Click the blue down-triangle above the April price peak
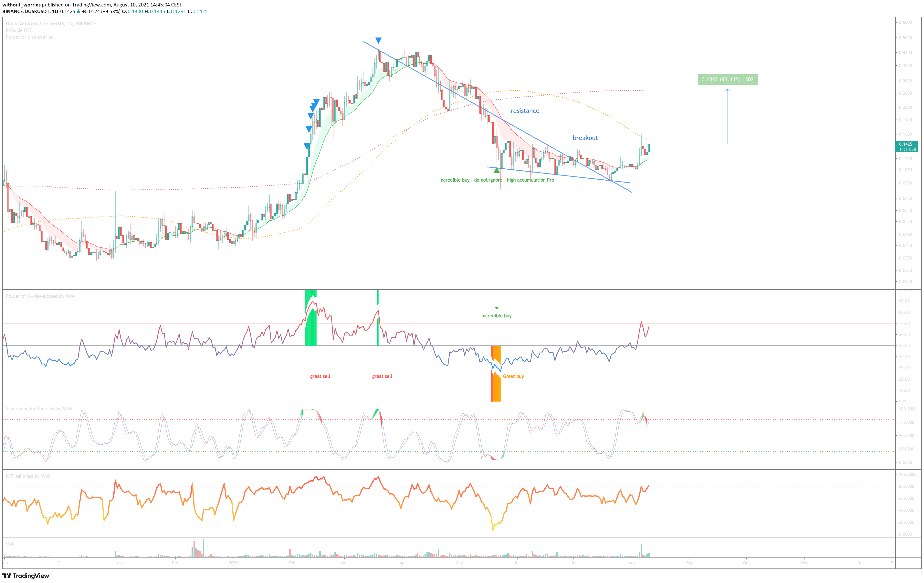 tap(378, 40)
